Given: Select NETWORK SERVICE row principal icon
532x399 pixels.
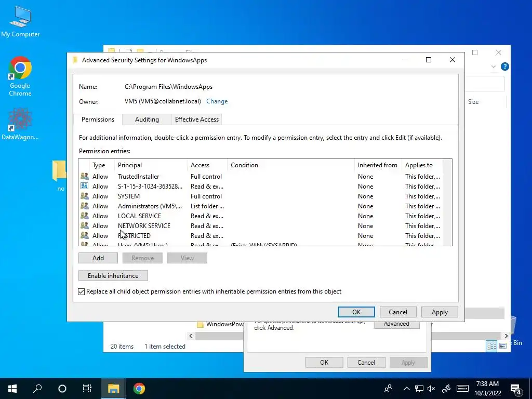Looking at the screenshot, I should click(85, 225).
